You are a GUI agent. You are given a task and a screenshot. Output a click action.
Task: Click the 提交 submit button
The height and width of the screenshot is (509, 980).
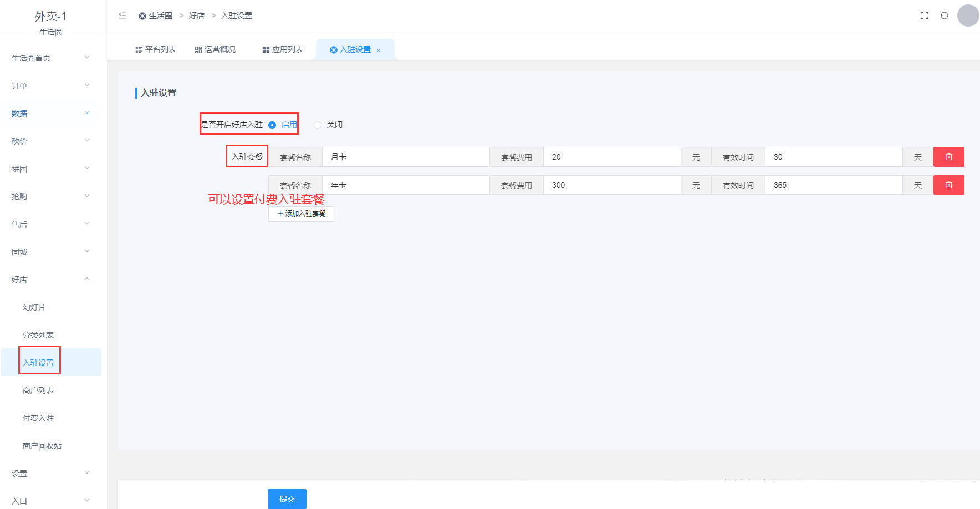pos(287,499)
